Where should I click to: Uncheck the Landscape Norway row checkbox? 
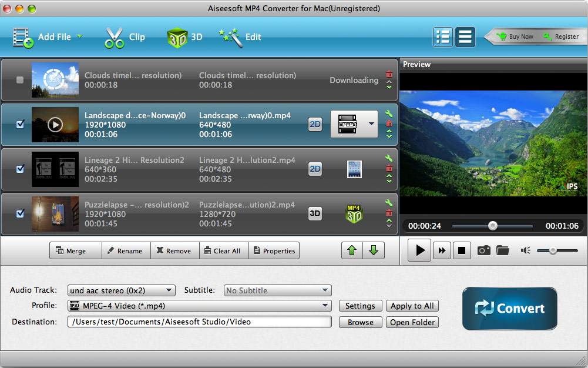(20, 124)
